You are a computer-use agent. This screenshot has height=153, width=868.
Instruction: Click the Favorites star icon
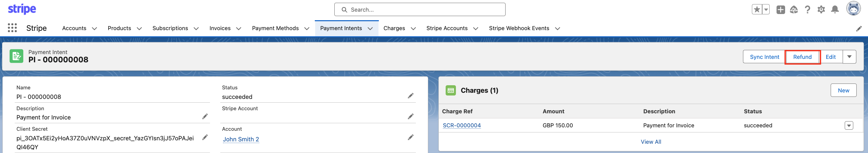coord(757,10)
